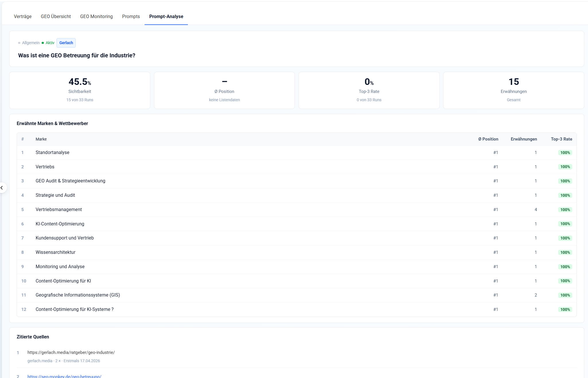588x378 pixels.
Task: Sort by Top-3 Rate column header
Action: [x=561, y=139]
